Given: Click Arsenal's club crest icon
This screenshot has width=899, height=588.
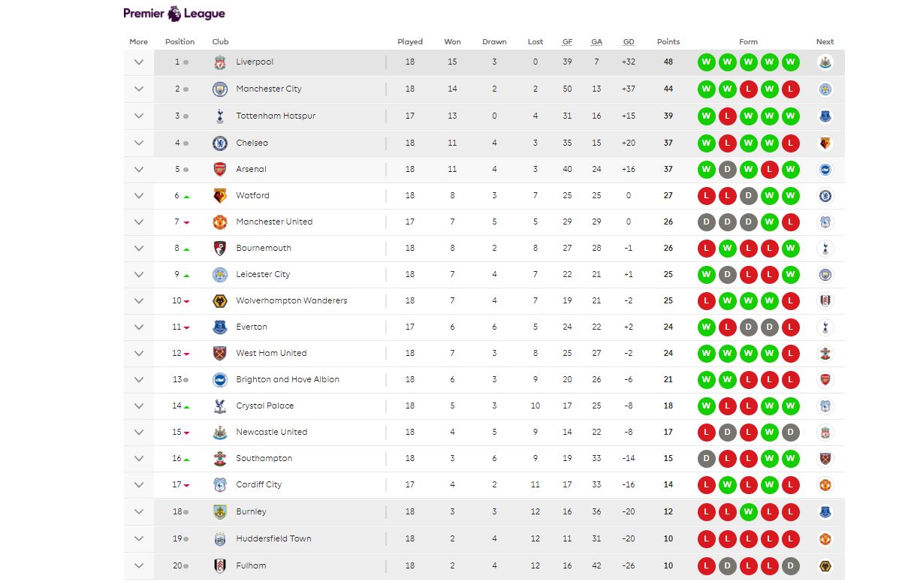Looking at the screenshot, I should pos(219,169).
